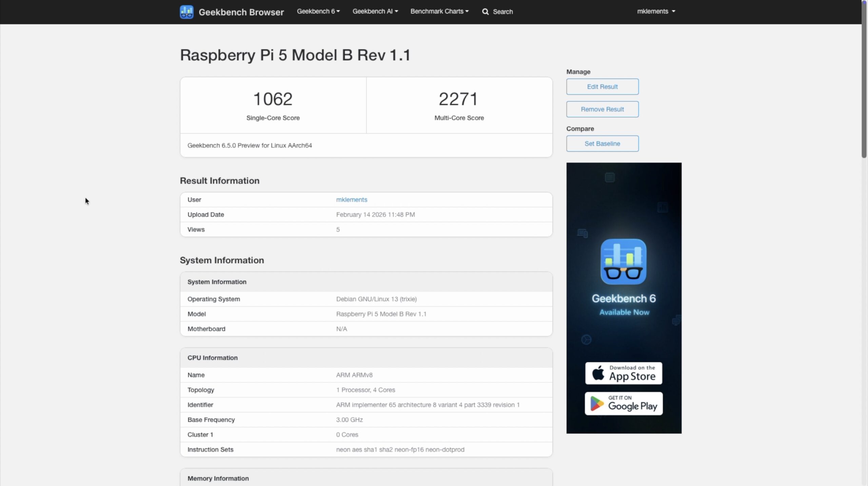868x486 pixels.
Task: Click the search magnifier icon
Action: (485, 12)
